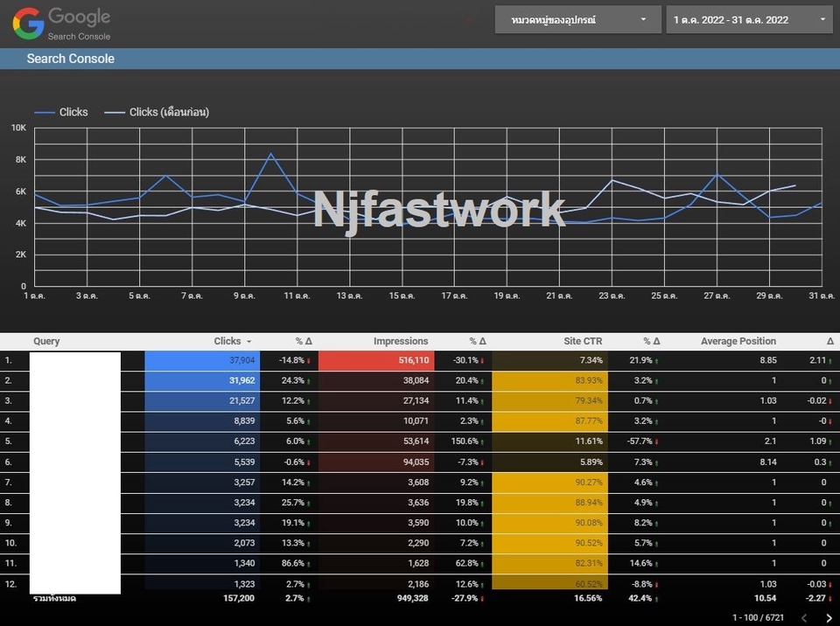Select total impressions 949,328
Viewport: 840px width, 626px height.
(x=412, y=598)
